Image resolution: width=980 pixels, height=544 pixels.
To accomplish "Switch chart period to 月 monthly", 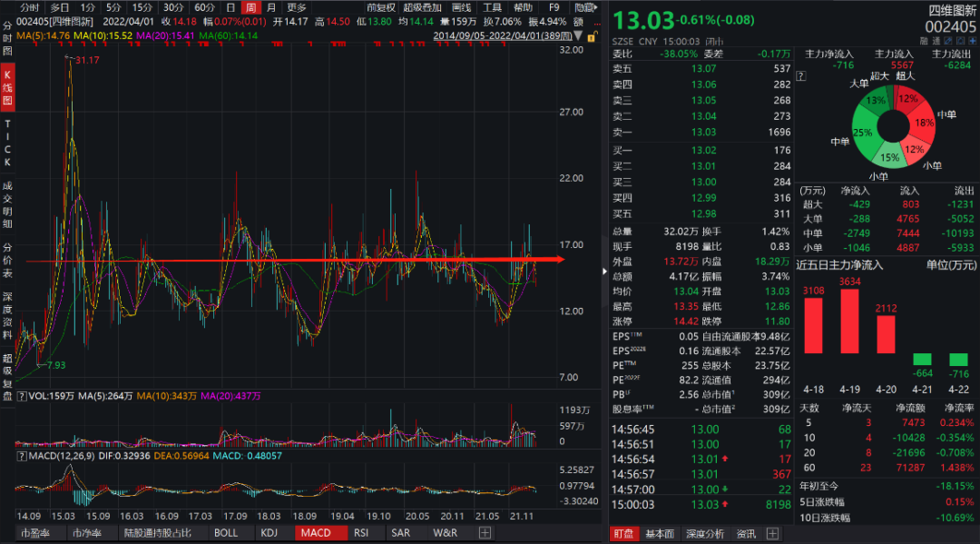I will 269,7.
